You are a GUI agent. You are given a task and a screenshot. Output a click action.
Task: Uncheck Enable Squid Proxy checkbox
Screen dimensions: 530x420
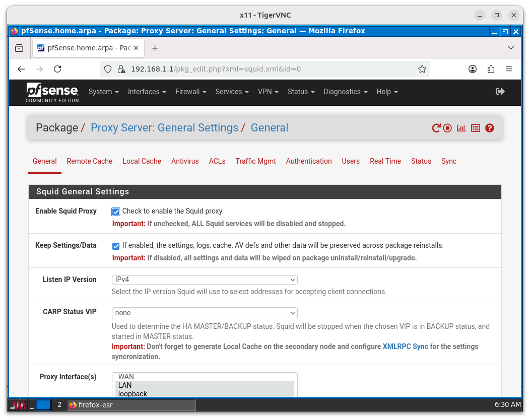pyautogui.click(x=116, y=212)
